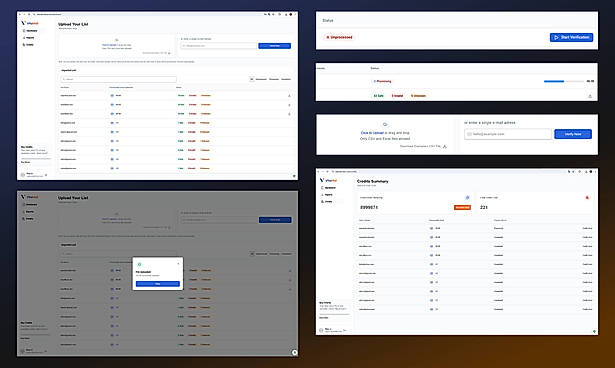
Task: Open the Click to Upload link
Action: coord(372,133)
